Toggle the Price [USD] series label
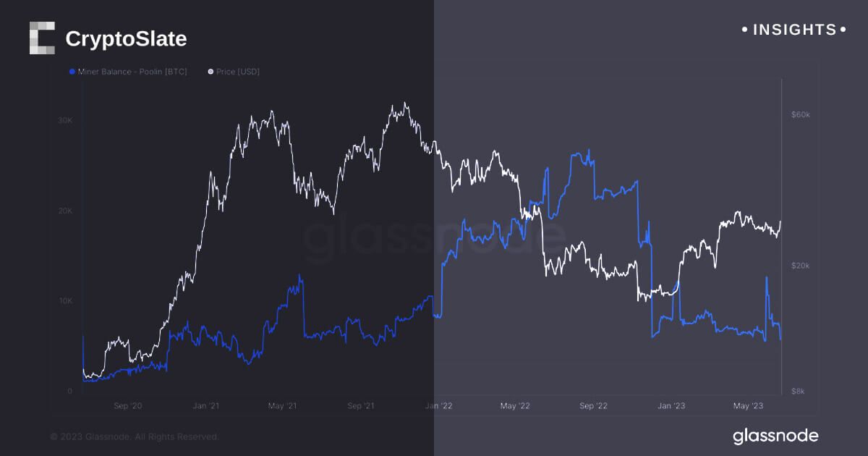 (238, 72)
